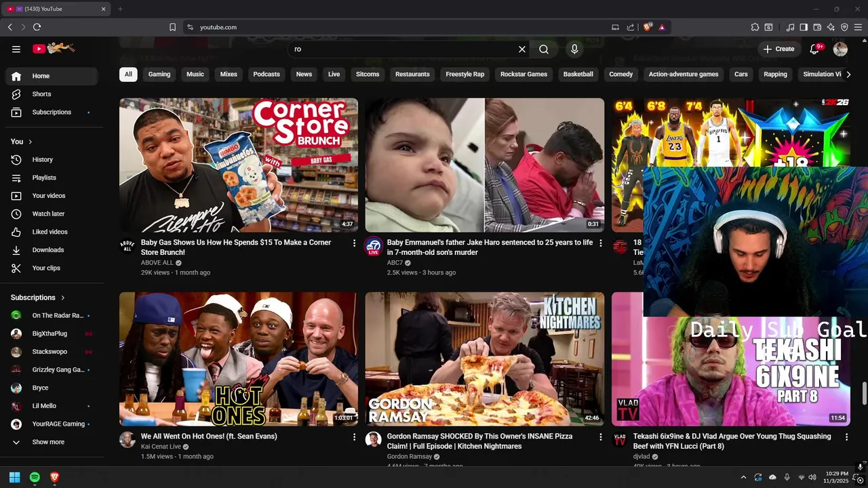Image resolution: width=868 pixels, height=488 pixels.
Task: Reload the page in browser
Action: [37, 27]
